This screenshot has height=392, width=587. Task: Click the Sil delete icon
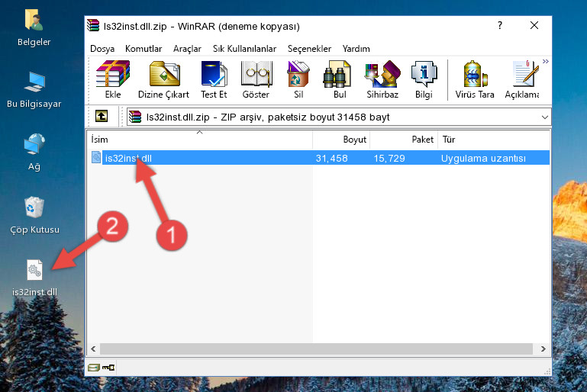click(x=298, y=79)
